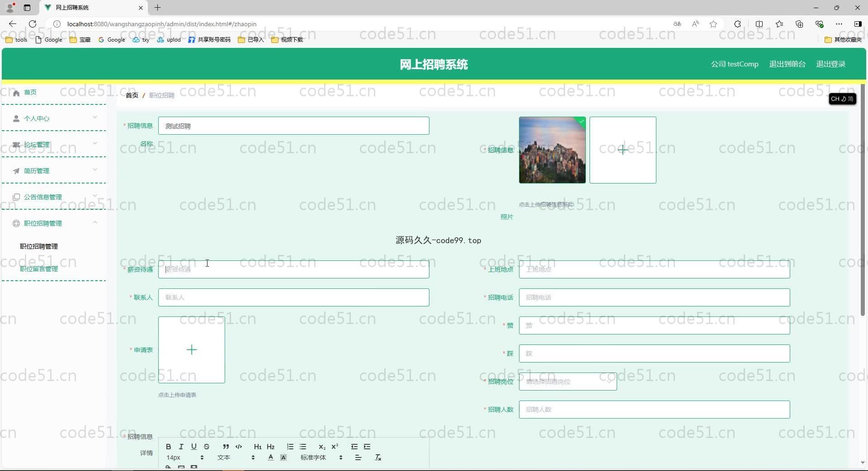Screen dimensions: 868x471
Task: Click the 首页 breadcrumb link
Action: pos(132,95)
